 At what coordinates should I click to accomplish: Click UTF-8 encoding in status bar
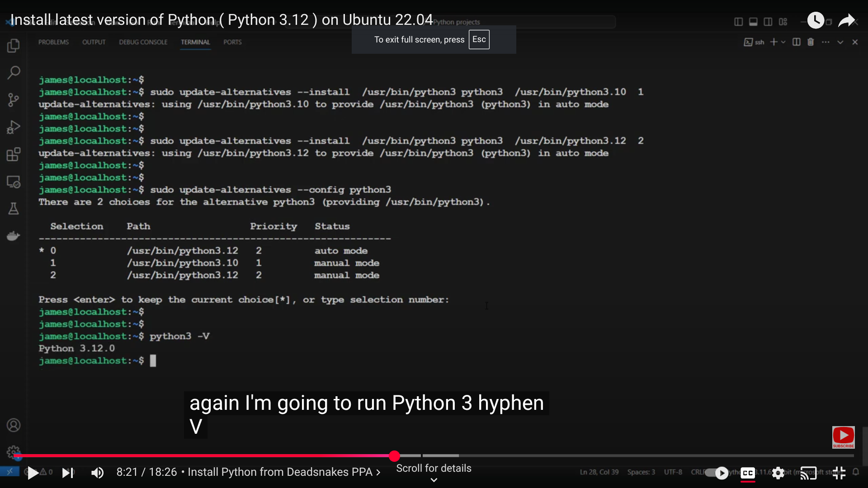[673, 472]
